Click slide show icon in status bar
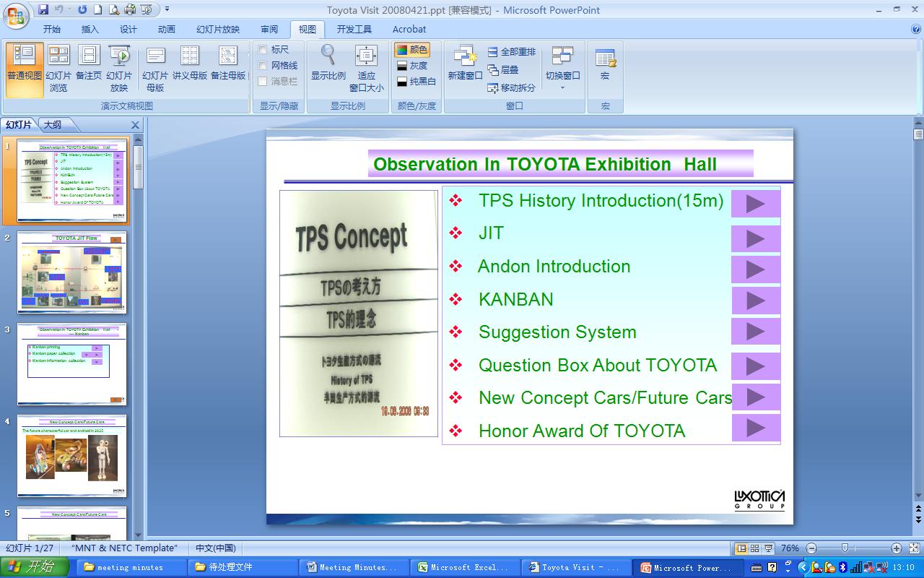Viewport: 924px width, 578px height. pyautogui.click(x=768, y=548)
